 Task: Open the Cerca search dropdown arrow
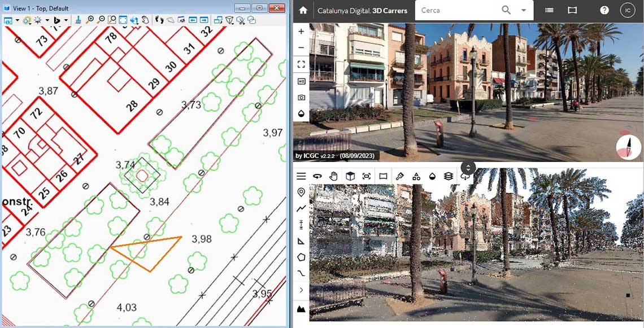523,10
